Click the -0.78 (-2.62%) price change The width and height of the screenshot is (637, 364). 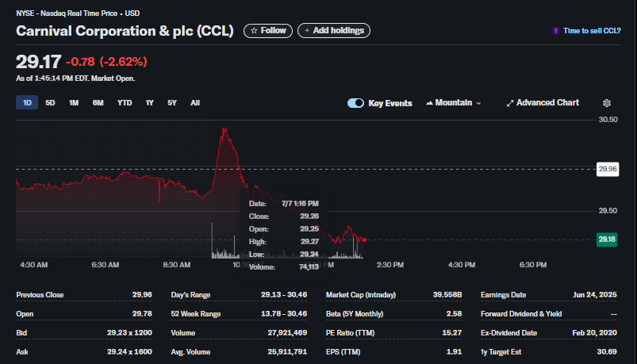tap(106, 62)
